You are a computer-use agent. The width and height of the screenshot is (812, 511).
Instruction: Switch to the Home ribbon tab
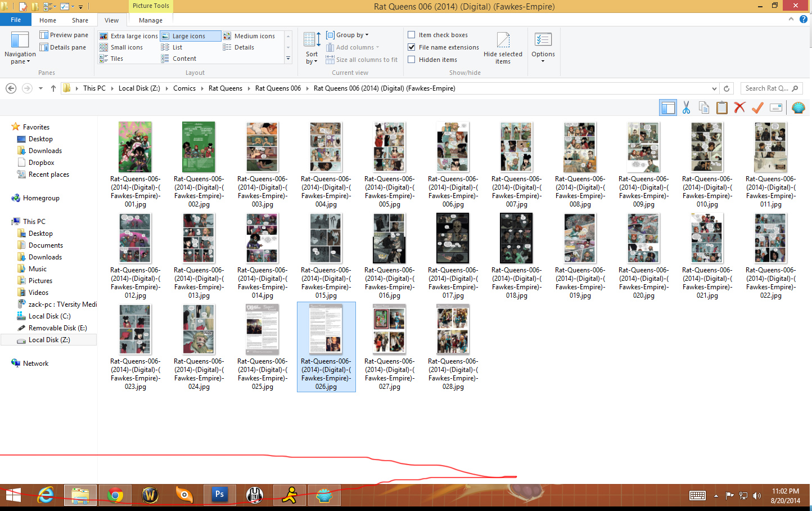click(x=48, y=20)
